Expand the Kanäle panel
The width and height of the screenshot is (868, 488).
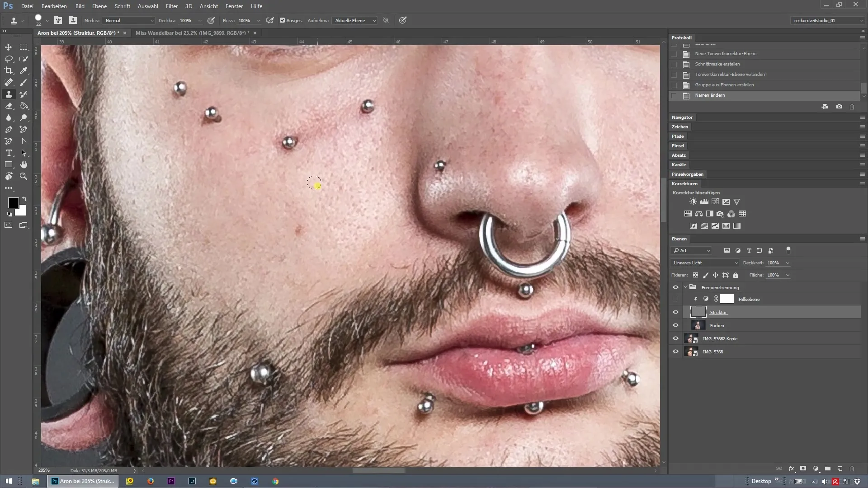(x=679, y=164)
